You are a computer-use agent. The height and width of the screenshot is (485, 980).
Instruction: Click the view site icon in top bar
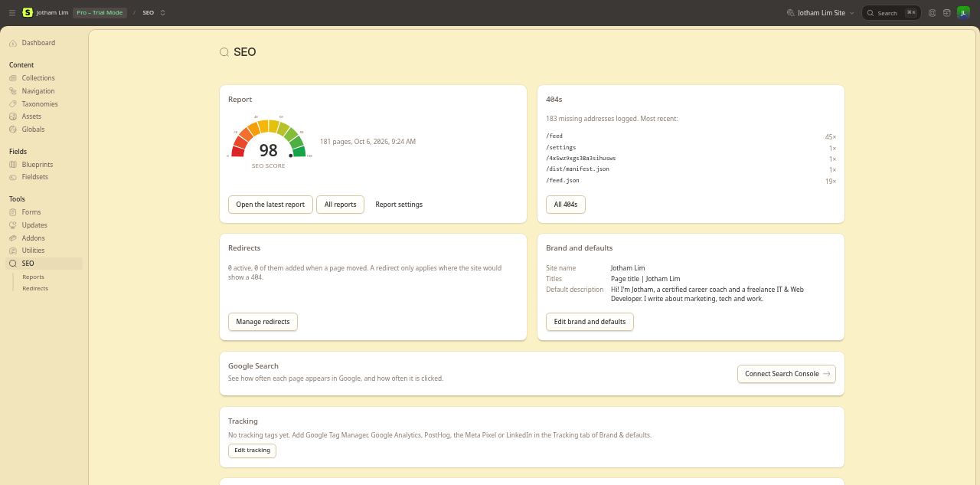tap(947, 13)
